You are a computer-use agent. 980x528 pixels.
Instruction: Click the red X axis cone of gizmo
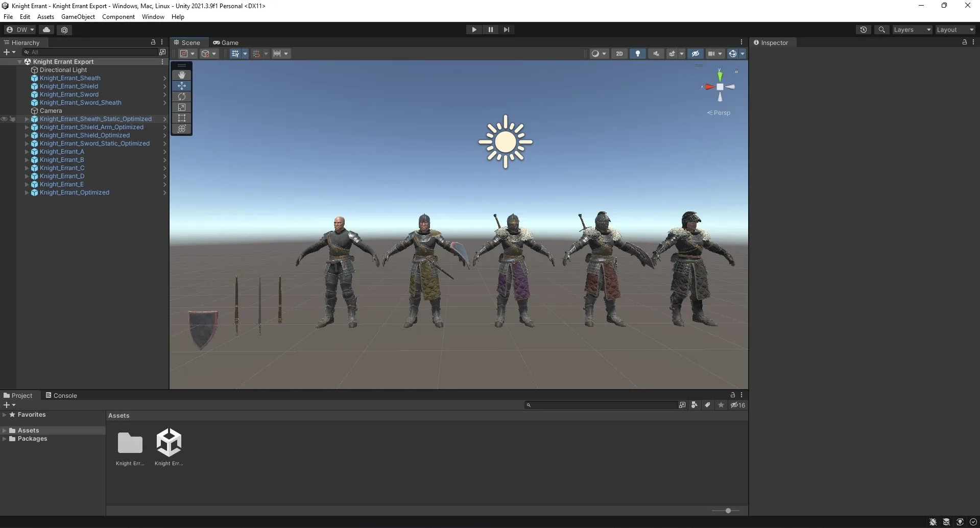pyautogui.click(x=709, y=87)
